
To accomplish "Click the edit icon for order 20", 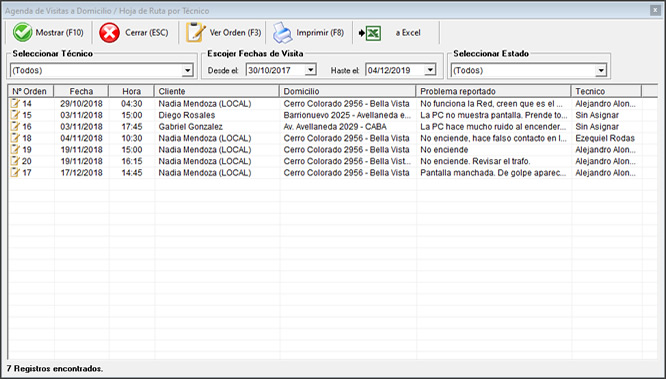I will (15, 161).
